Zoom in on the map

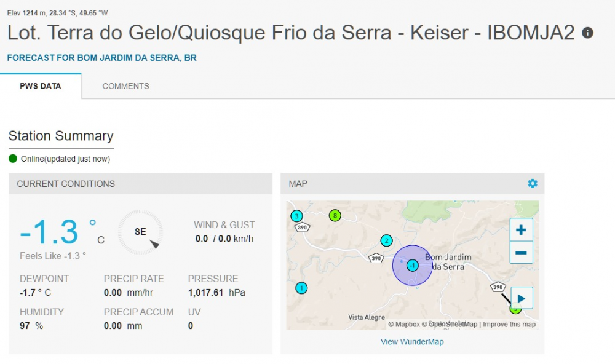(x=521, y=230)
